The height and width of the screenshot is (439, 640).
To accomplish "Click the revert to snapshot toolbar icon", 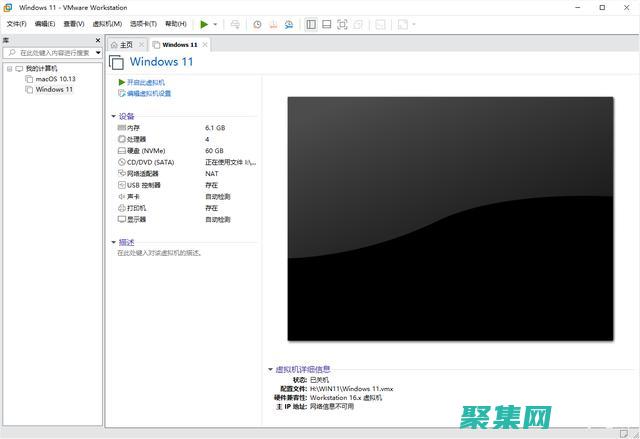I will pyautogui.click(x=273, y=24).
